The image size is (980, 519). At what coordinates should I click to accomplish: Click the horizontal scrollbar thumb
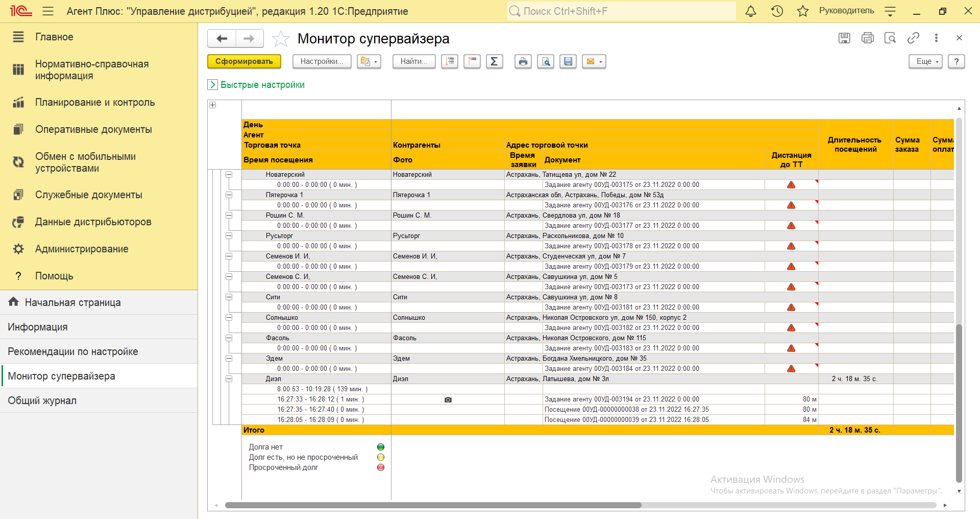tap(433, 505)
